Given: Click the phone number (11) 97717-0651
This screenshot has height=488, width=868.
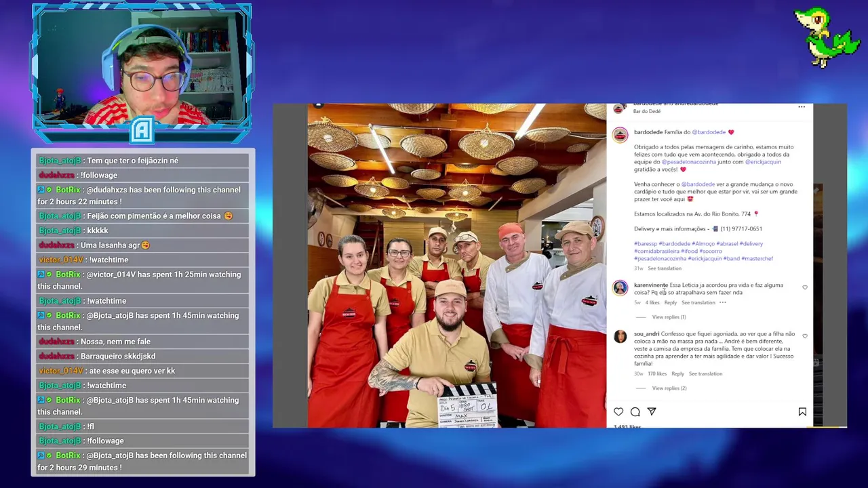Looking at the screenshot, I should click(741, 228).
